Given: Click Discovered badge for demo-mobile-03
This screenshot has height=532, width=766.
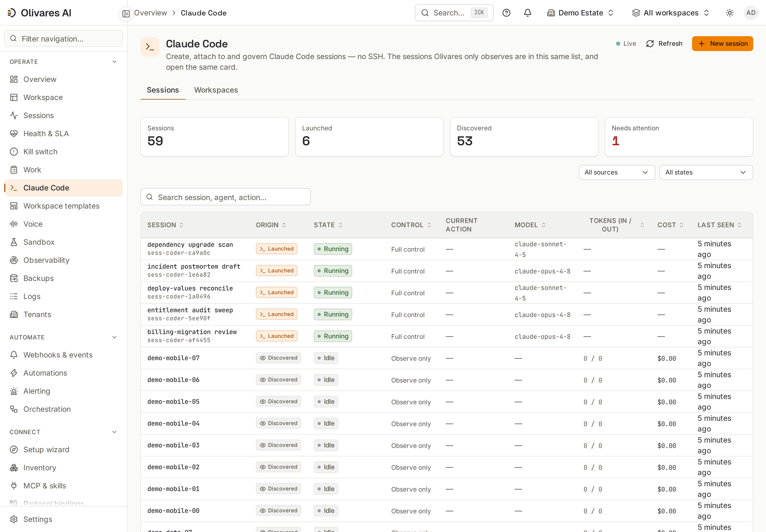Looking at the screenshot, I should [x=278, y=445].
